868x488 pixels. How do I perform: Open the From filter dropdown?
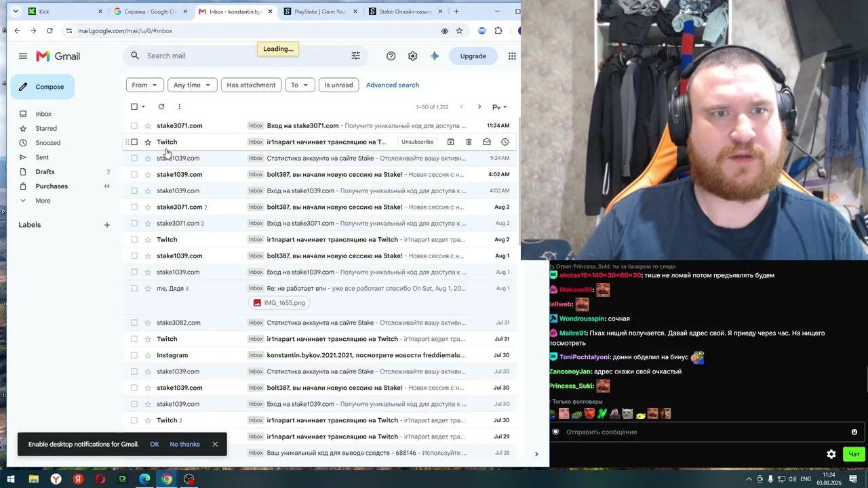(144, 85)
